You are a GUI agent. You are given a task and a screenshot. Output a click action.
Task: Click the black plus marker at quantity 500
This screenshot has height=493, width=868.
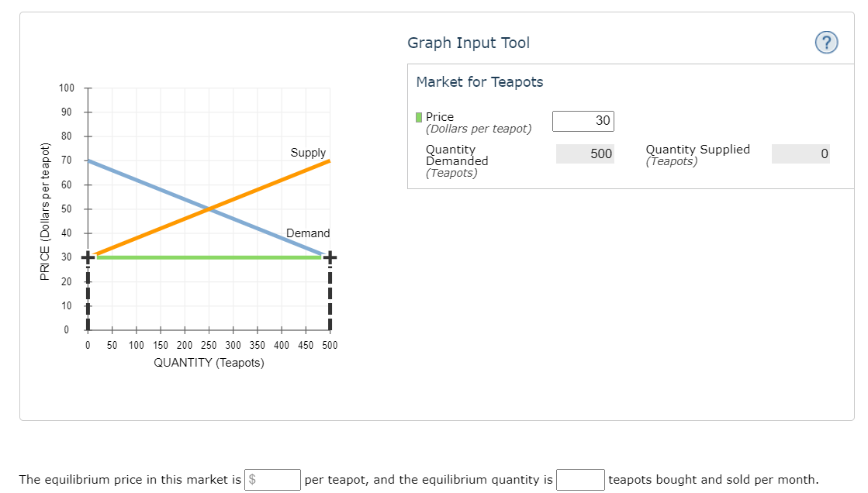(x=330, y=257)
